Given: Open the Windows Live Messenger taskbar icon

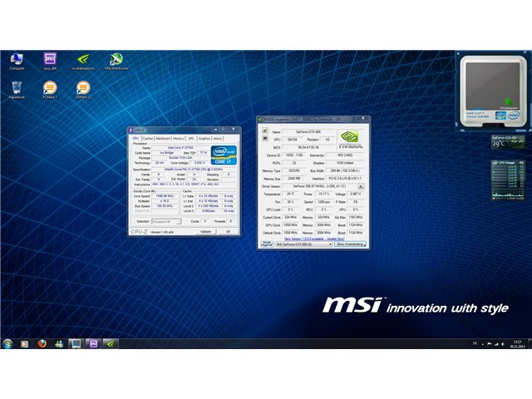Looking at the screenshot, I should click(59, 343).
